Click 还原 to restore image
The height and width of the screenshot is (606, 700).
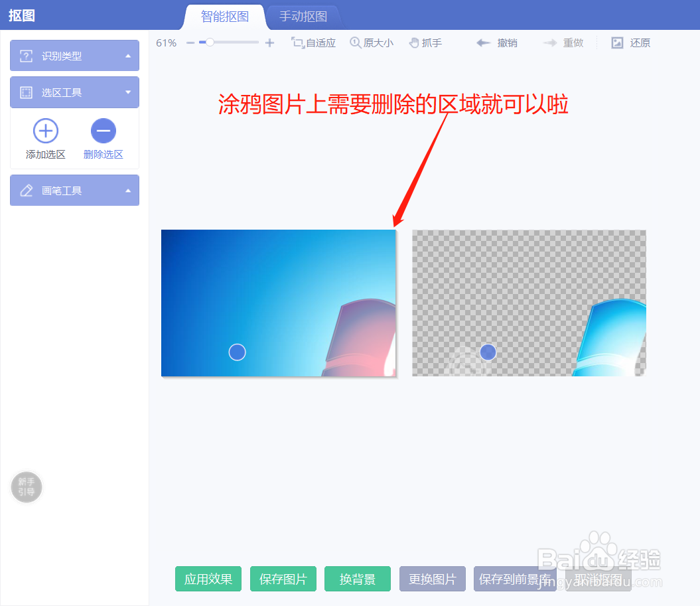631,43
